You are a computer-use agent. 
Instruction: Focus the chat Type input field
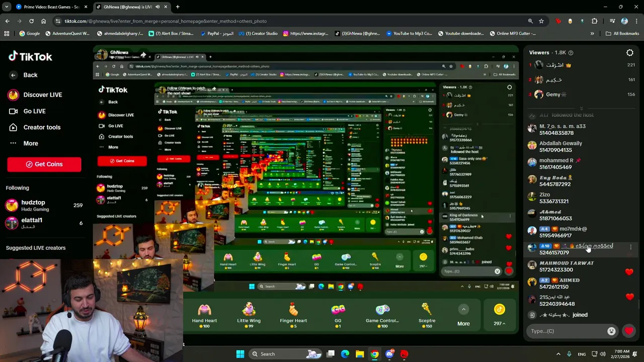tap(568, 331)
